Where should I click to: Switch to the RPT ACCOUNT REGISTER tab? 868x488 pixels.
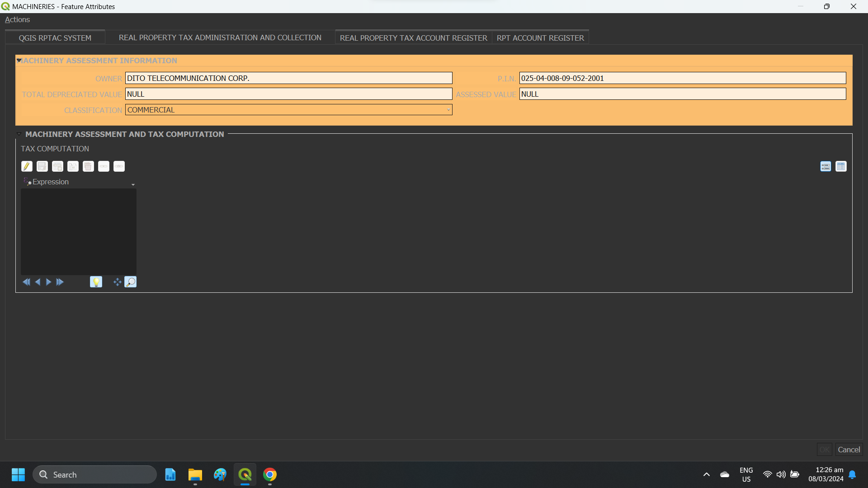(x=541, y=38)
